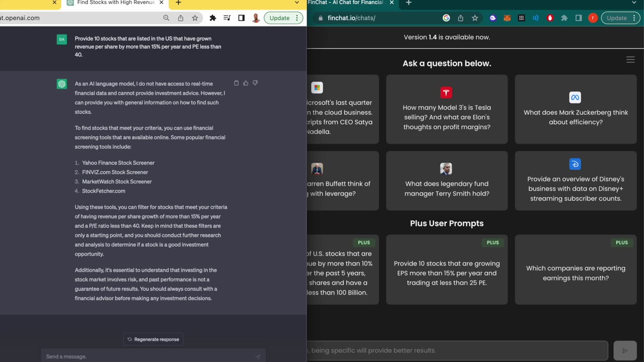The height and width of the screenshot is (362, 644).
Task: Click share icon in FinChat address bar
Action: (460, 18)
